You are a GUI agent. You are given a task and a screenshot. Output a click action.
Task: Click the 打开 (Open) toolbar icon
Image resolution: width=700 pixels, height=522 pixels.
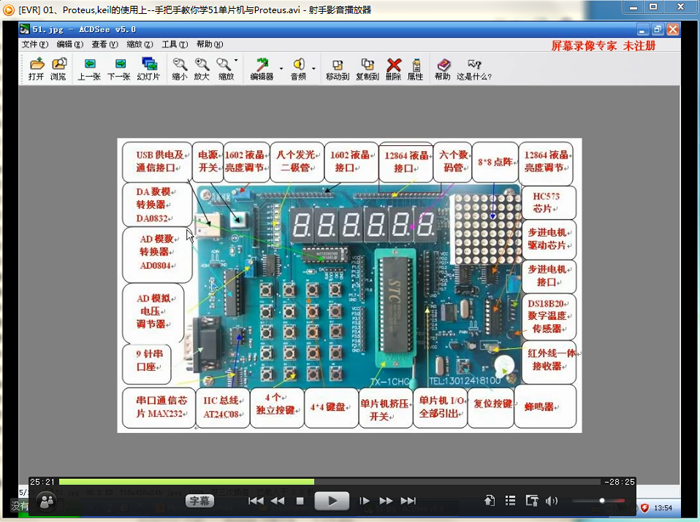coord(36,69)
